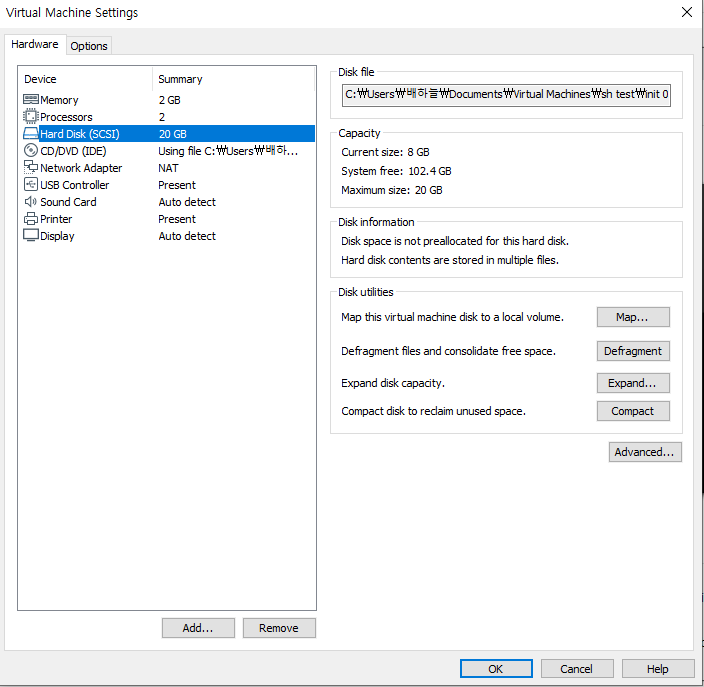This screenshot has width=704, height=687.
Task: Click the 'System free: 102.4 GB' text
Action: tap(396, 171)
